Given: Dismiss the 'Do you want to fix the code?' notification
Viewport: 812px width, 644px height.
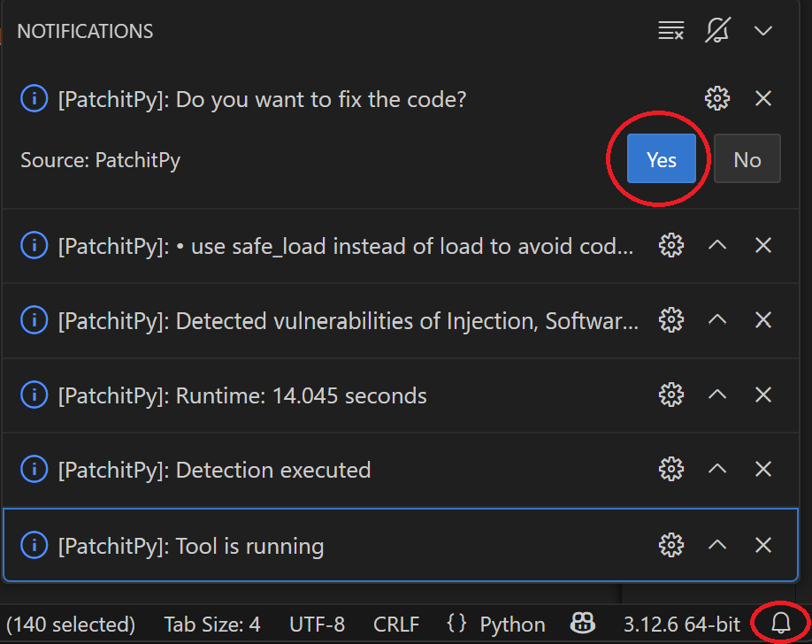Looking at the screenshot, I should 763,98.
